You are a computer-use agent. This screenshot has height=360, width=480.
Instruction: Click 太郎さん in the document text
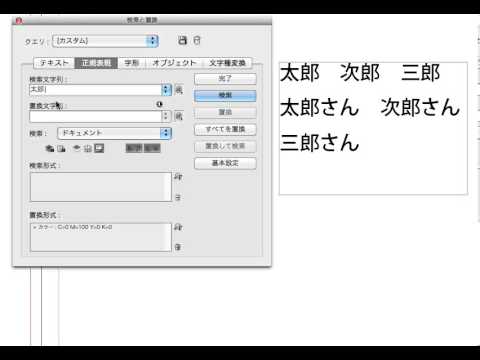click(x=320, y=107)
